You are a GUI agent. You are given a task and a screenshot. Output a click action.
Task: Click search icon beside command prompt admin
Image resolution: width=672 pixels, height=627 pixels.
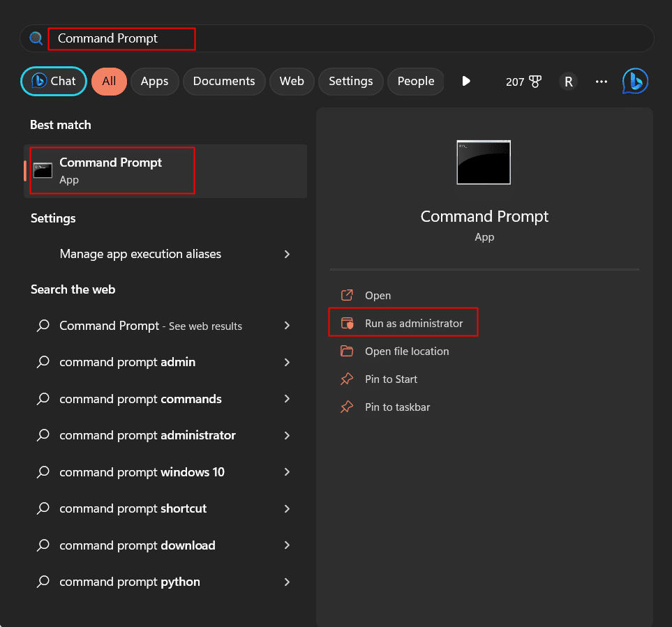[x=43, y=363]
